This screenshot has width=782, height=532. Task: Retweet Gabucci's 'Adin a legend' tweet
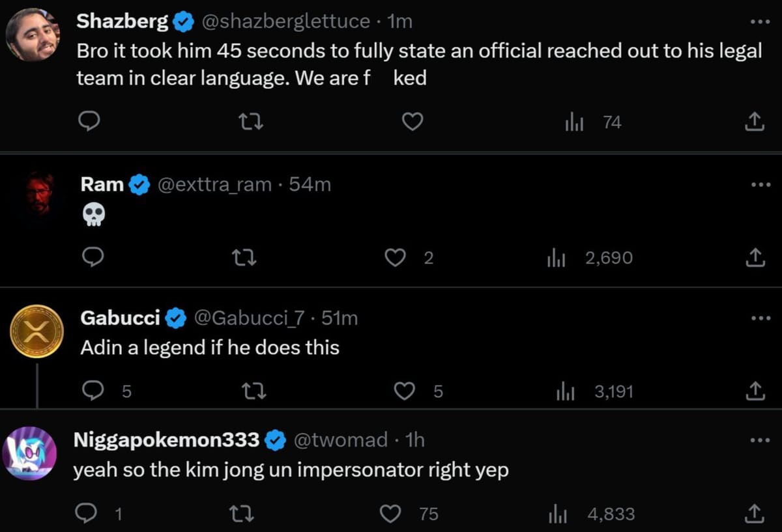click(x=254, y=391)
